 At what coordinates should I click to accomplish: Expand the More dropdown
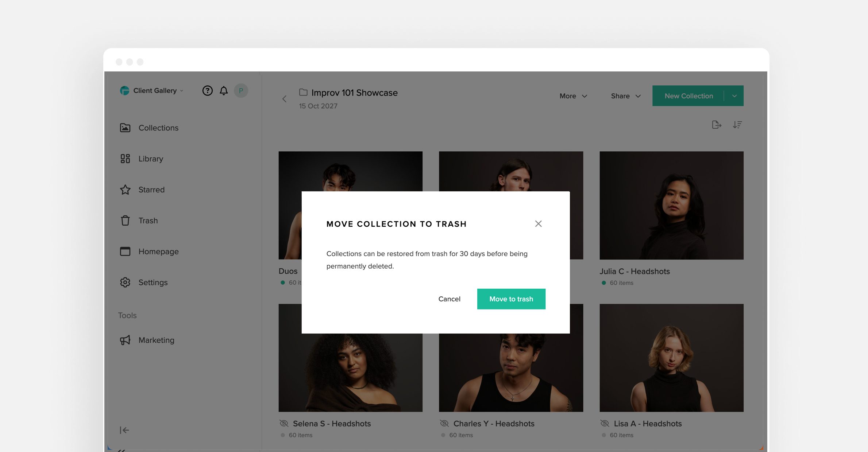[x=573, y=96]
